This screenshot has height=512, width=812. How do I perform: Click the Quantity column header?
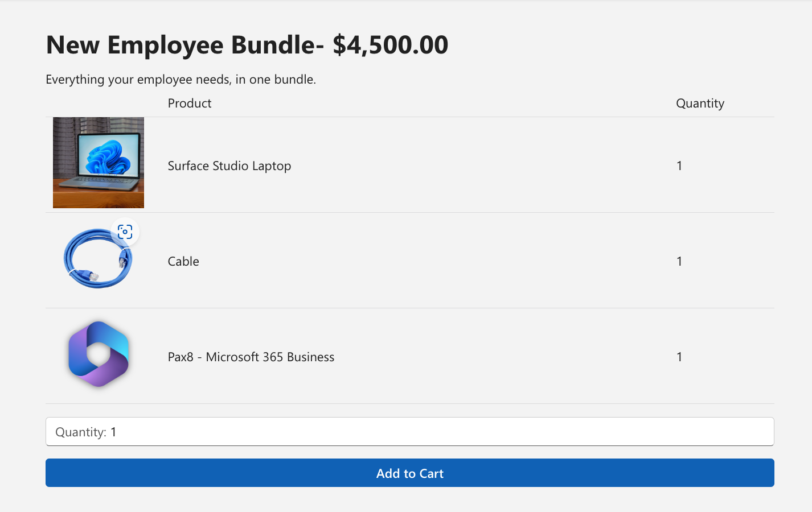[x=700, y=104]
